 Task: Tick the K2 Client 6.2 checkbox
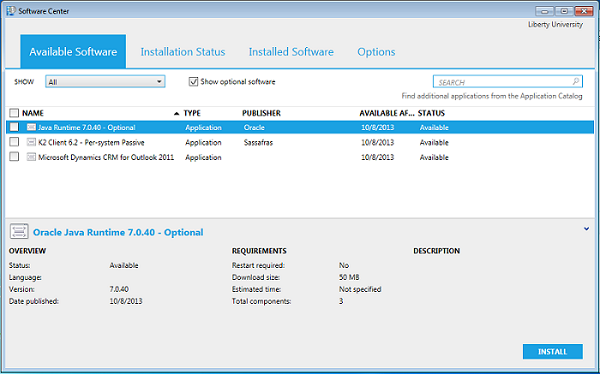click(x=14, y=142)
